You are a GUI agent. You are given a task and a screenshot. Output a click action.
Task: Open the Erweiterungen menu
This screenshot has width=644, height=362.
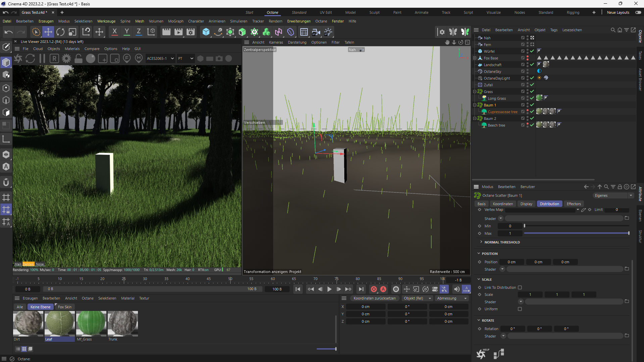pos(299,21)
